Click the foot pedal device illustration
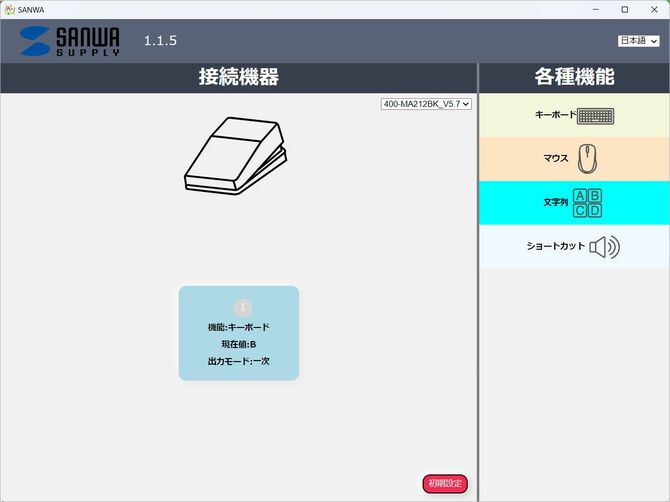The width and height of the screenshot is (670, 502). tap(235, 156)
